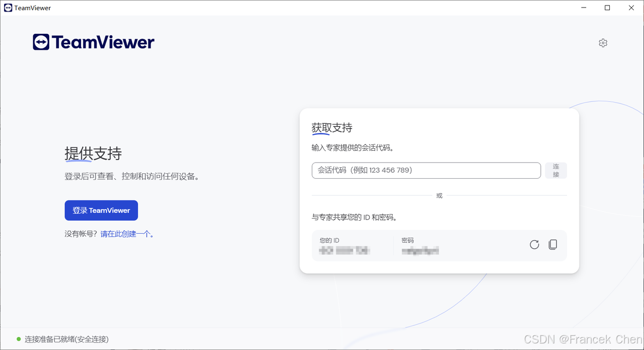Click the 您的 ID label
The height and width of the screenshot is (350, 644).
[x=330, y=240]
